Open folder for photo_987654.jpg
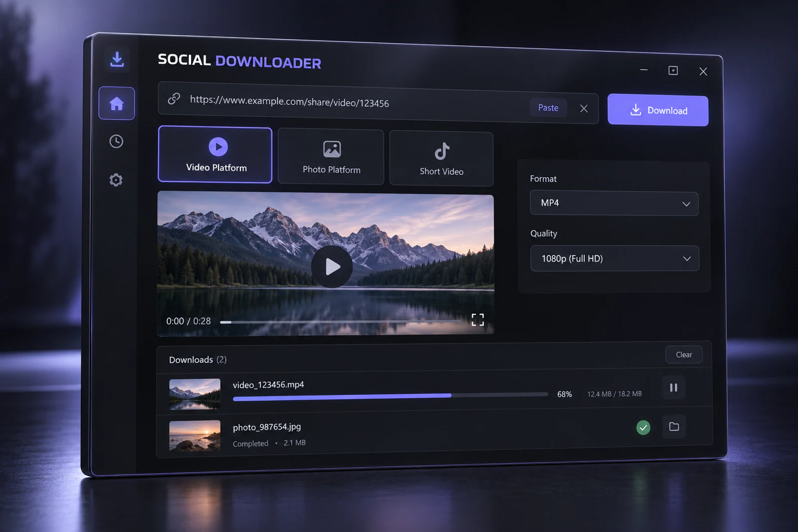Viewport: 798px width, 532px height. pyautogui.click(x=674, y=426)
